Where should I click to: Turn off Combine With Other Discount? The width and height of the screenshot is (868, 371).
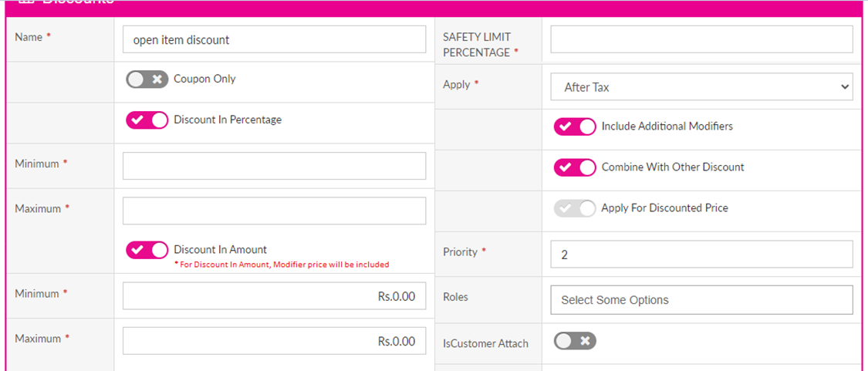pyautogui.click(x=575, y=167)
